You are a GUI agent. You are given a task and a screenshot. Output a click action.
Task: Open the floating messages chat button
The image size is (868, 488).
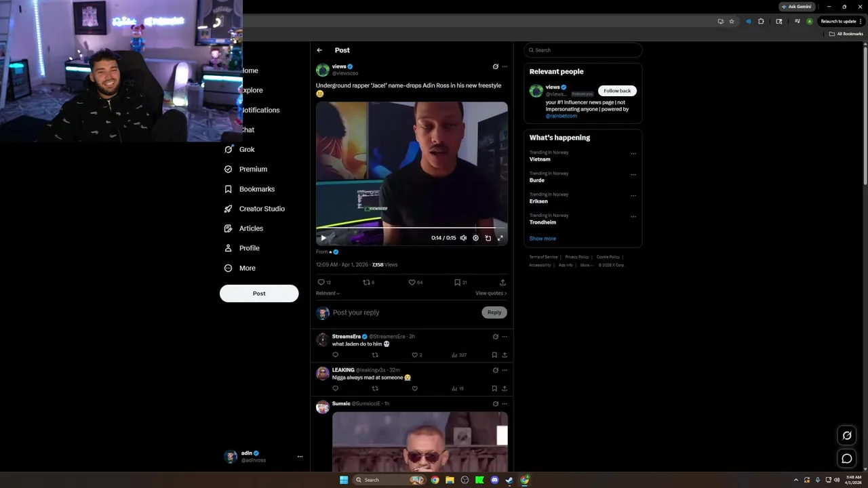(847, 459)
